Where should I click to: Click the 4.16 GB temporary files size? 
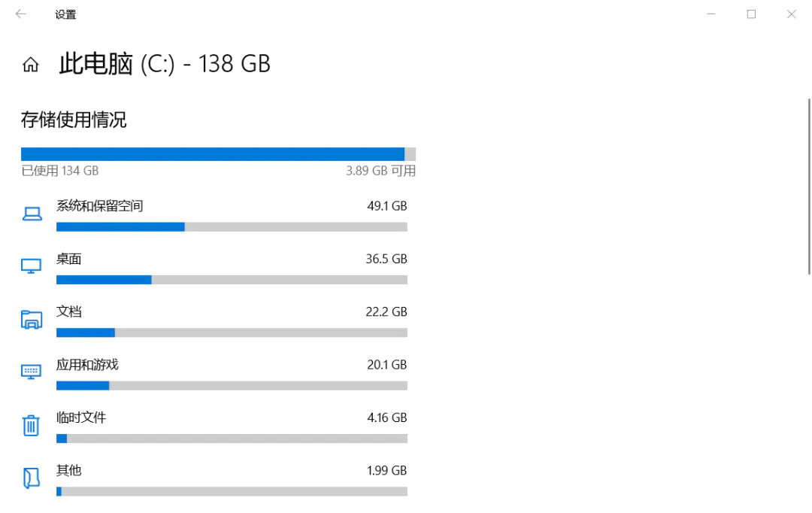click(387, 417)
